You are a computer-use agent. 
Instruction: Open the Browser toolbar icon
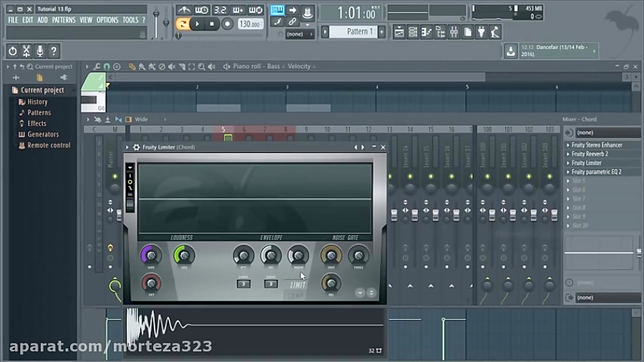coord(440,32)
